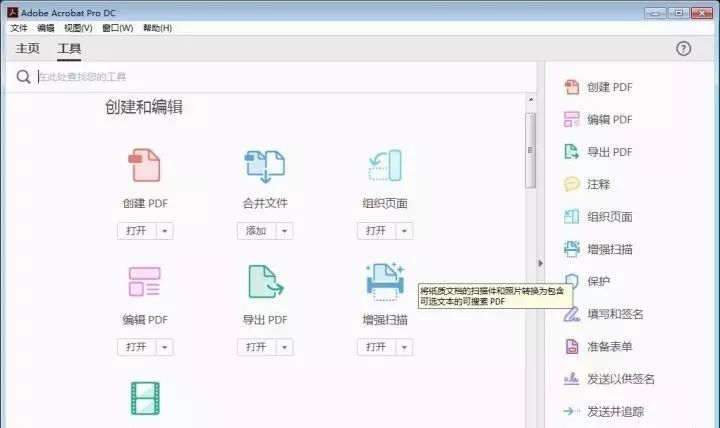Expand dropdown arrow beside 增强扫描 打开
720x428 pixels.
coord(405,347)
